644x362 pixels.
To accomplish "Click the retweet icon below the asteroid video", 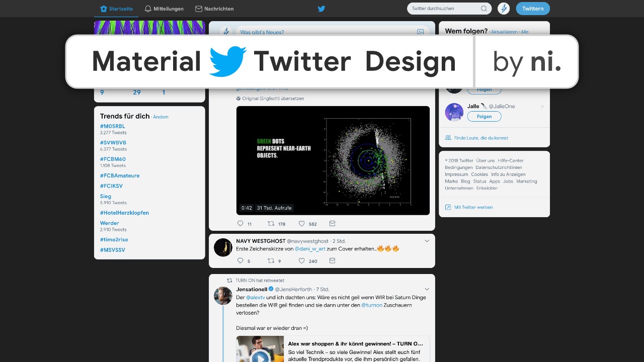I will pyautogui.click(x=271, y=224).
